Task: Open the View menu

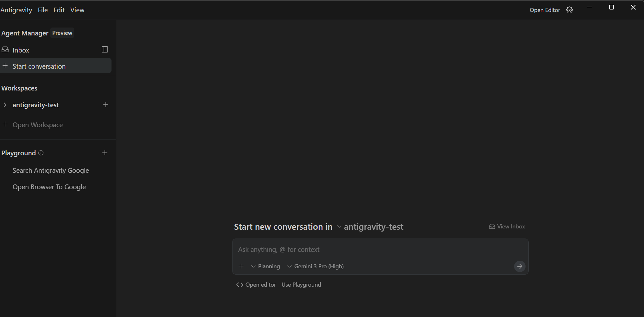Action: point(77,10)
